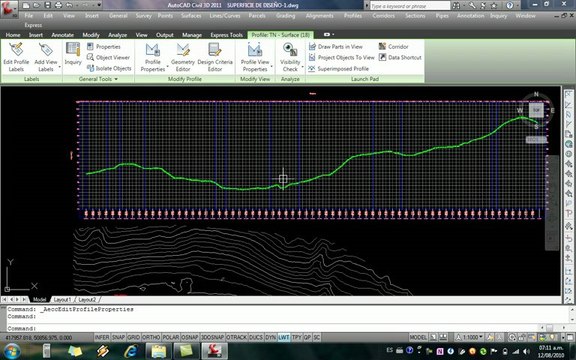Click the TOP face of the ViewCube

[536, 110]
